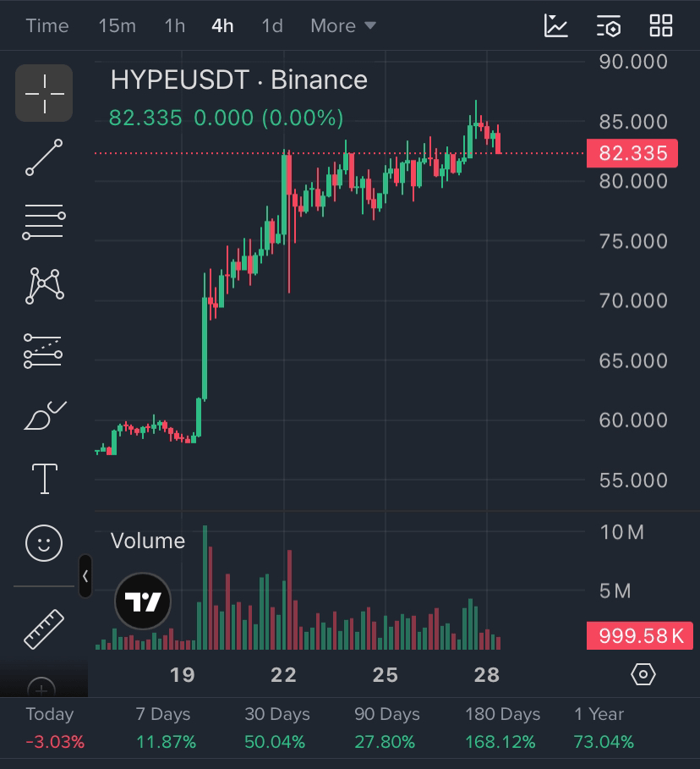Screen dimensions: 700x769
Task: Select the horizontal lines Fibonacci tool
Action: (44, 222)
